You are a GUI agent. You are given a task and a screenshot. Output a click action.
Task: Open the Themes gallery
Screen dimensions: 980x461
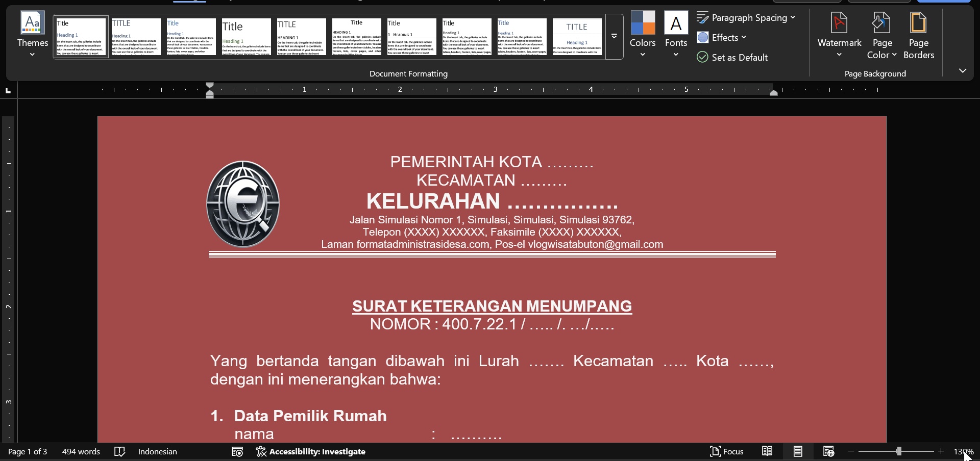[33, 34]
